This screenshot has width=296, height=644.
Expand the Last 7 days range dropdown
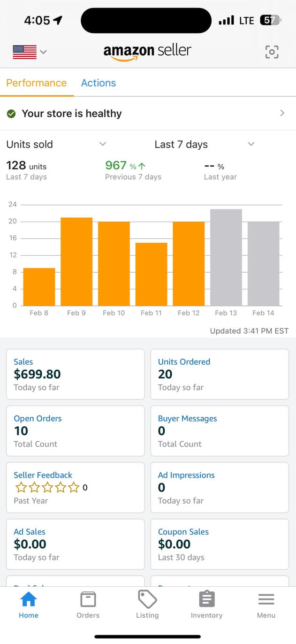coord(251,144)
